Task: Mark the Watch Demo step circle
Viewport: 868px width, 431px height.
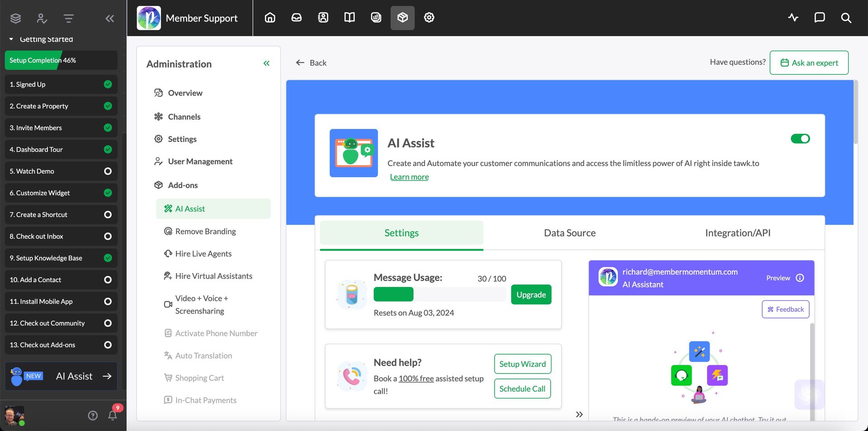Action: pyautogui.click(x=107, y=171)
